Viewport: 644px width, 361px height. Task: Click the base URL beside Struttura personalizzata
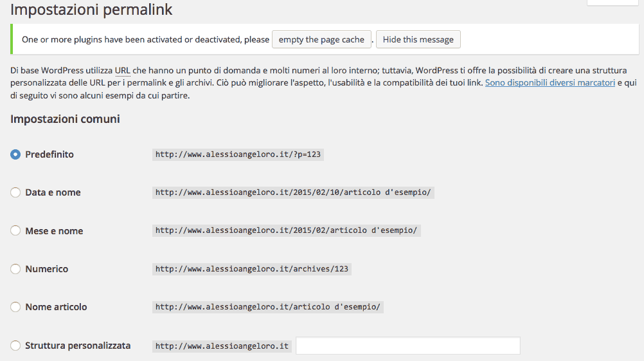coord(222,346)
